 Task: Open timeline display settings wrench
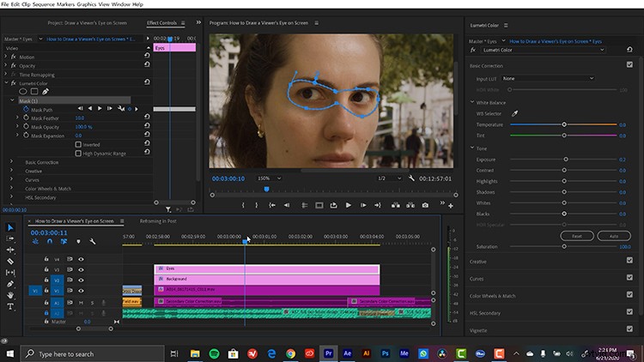pyautogui.click(x=93, y=241)
